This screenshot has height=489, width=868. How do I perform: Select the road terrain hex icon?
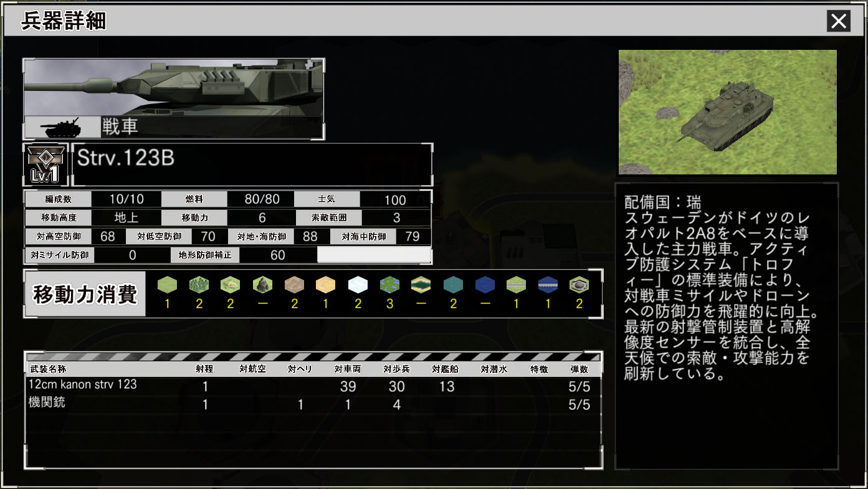(x=517, y=285)
